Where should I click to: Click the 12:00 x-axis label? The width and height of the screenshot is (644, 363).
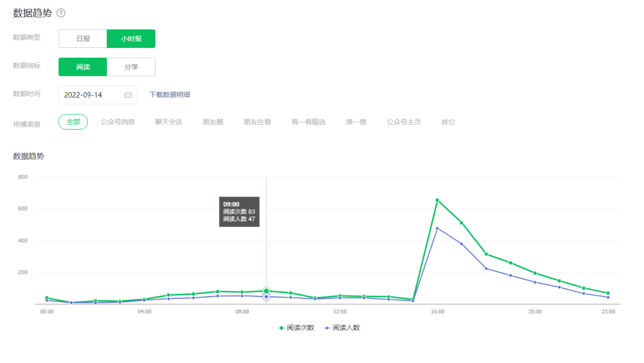click(x=340, y=312)
